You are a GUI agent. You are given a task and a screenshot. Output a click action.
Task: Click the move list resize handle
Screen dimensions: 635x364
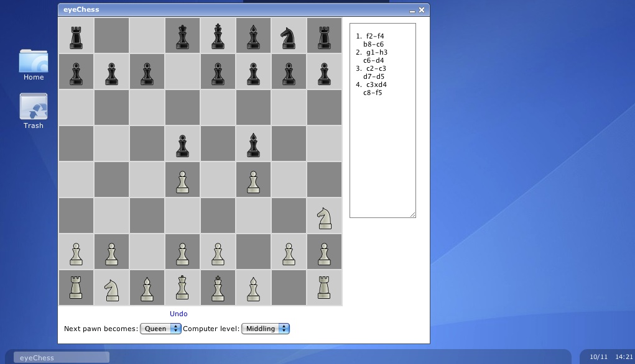(413, 214)
